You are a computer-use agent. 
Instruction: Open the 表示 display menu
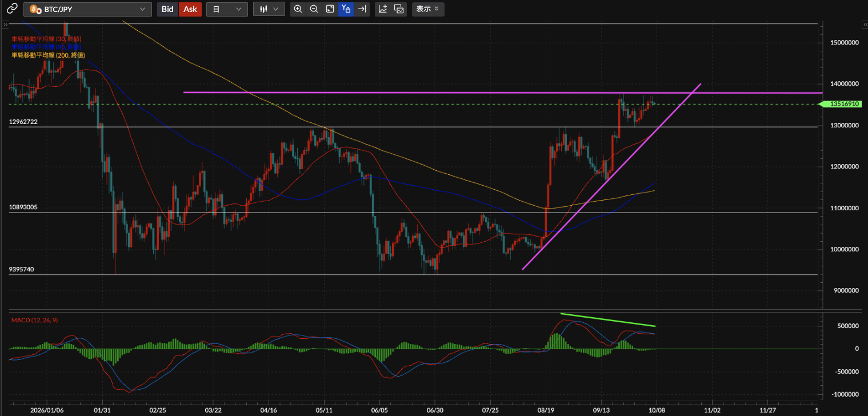pyautogui.click(x=427, y=9)
